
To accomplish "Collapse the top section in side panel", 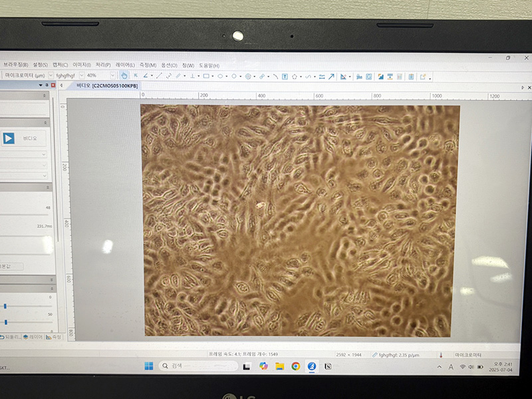I will (x=47, y=96).
